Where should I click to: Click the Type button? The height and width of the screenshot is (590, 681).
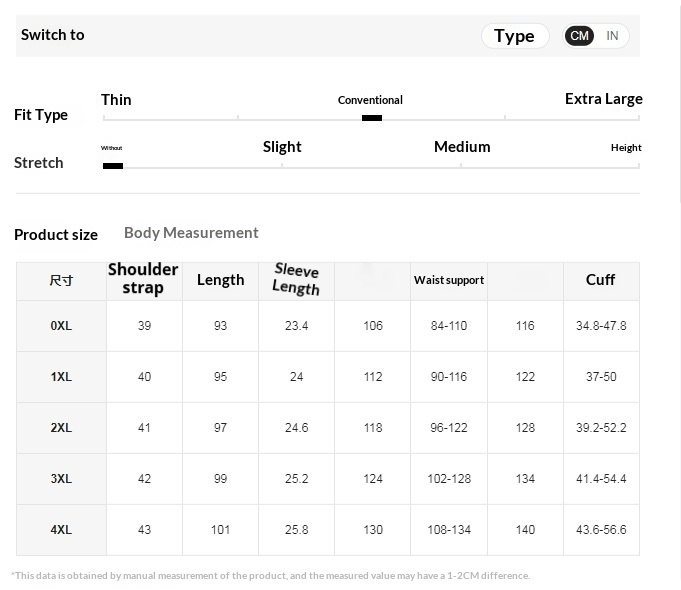514,36
